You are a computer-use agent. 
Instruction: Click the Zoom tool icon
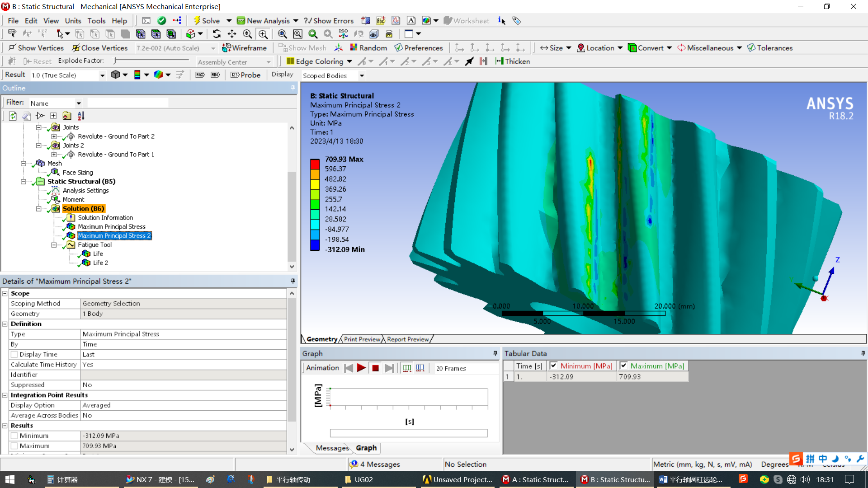pos(247,34)
